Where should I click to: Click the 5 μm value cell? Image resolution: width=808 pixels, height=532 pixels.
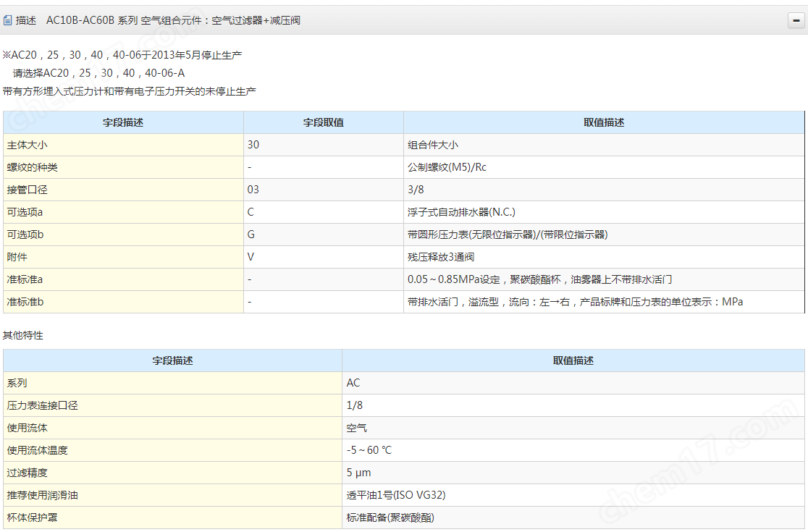tap(573, 473)
